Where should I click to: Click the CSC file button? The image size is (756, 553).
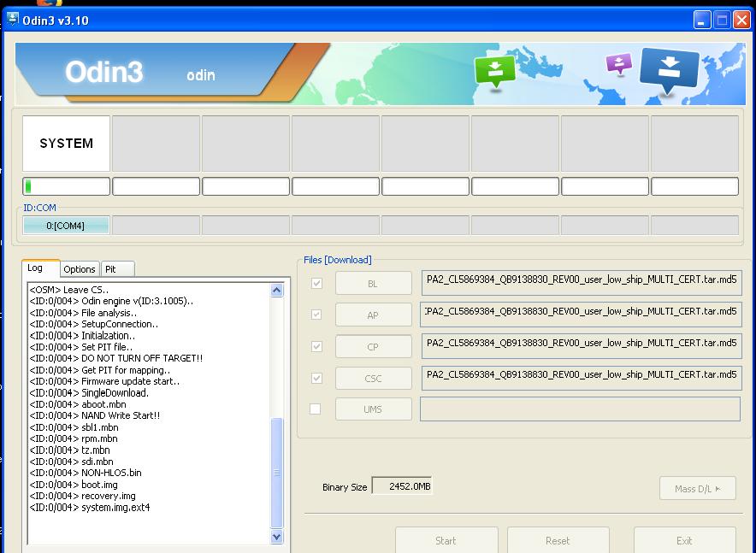click(x=374, y=379)
